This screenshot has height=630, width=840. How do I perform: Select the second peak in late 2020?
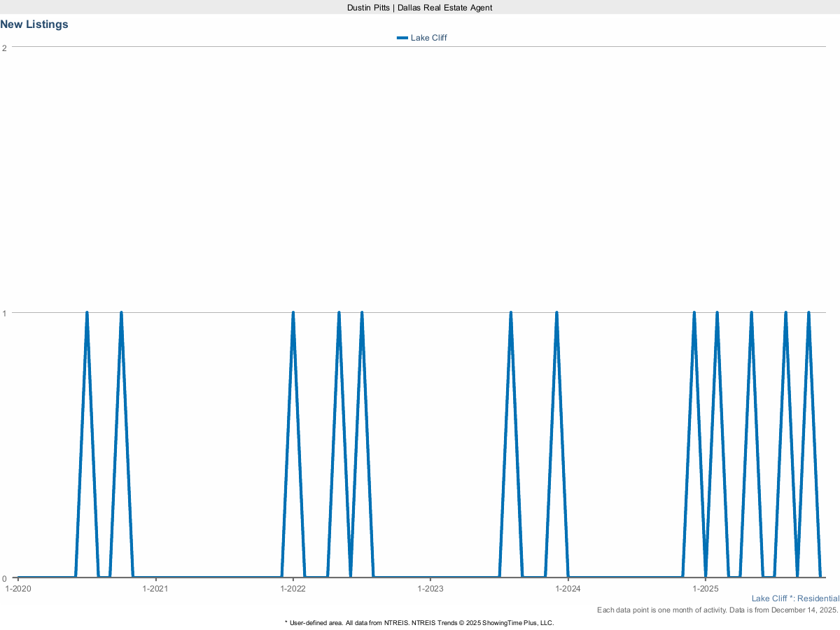point(121,313)
